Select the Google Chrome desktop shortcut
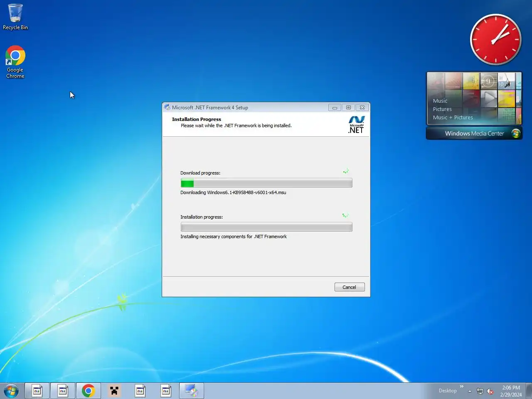Image resolution: width=532 pixels, height=399 pixels. 15,62
